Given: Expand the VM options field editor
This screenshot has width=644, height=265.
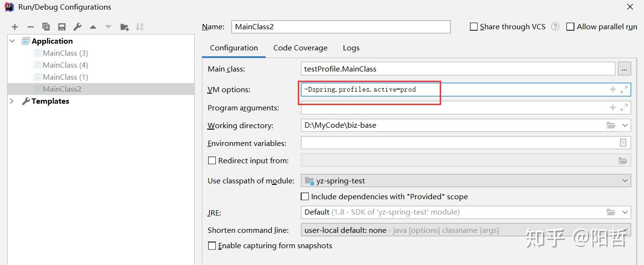Looking at the screenshot, I should tap(624, 89).
